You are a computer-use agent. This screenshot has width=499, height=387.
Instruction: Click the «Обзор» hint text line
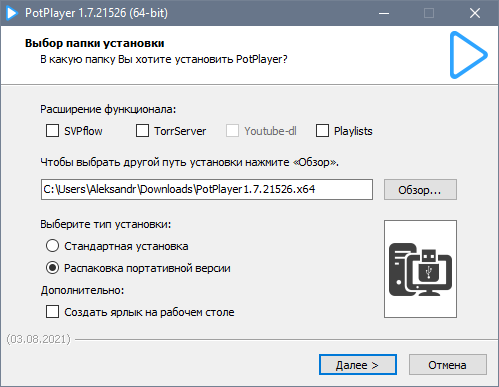[189, 162]
